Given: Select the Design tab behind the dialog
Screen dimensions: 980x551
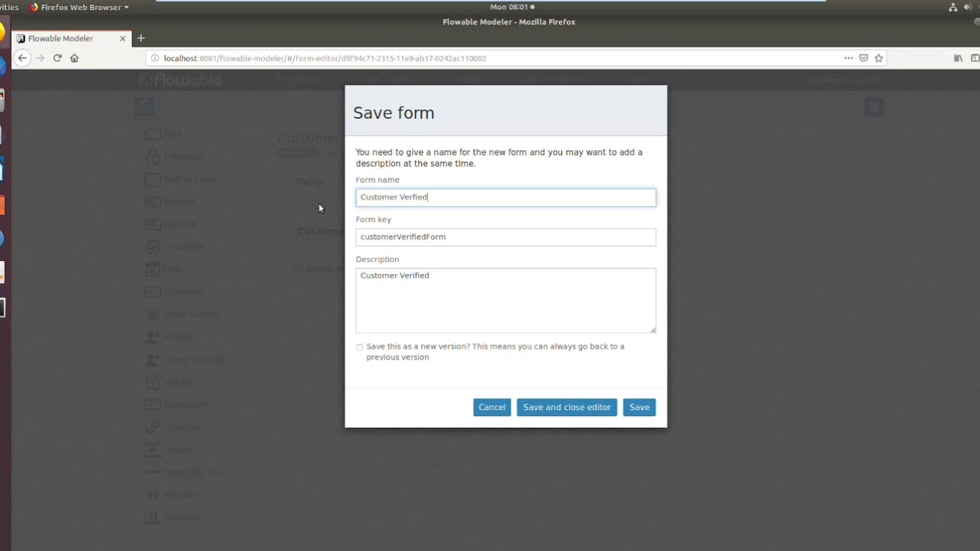Looking at the screenshot, I should (x=311, y=182).
